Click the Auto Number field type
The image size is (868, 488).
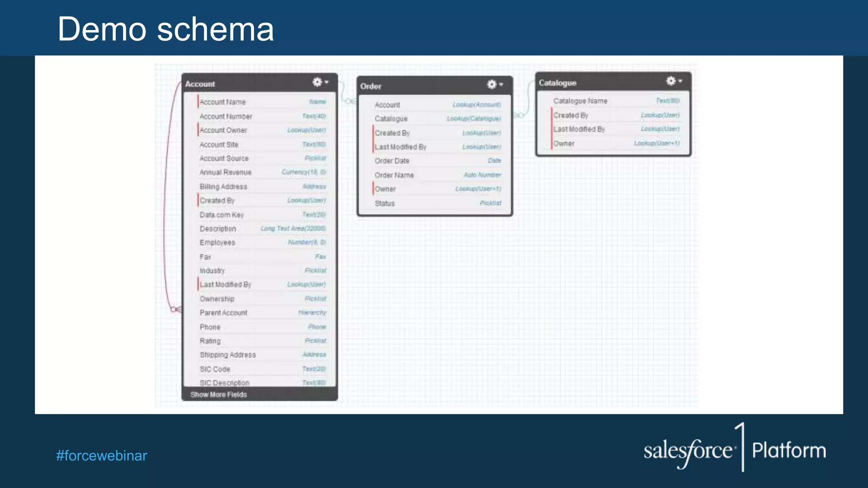tap(482, 175)
